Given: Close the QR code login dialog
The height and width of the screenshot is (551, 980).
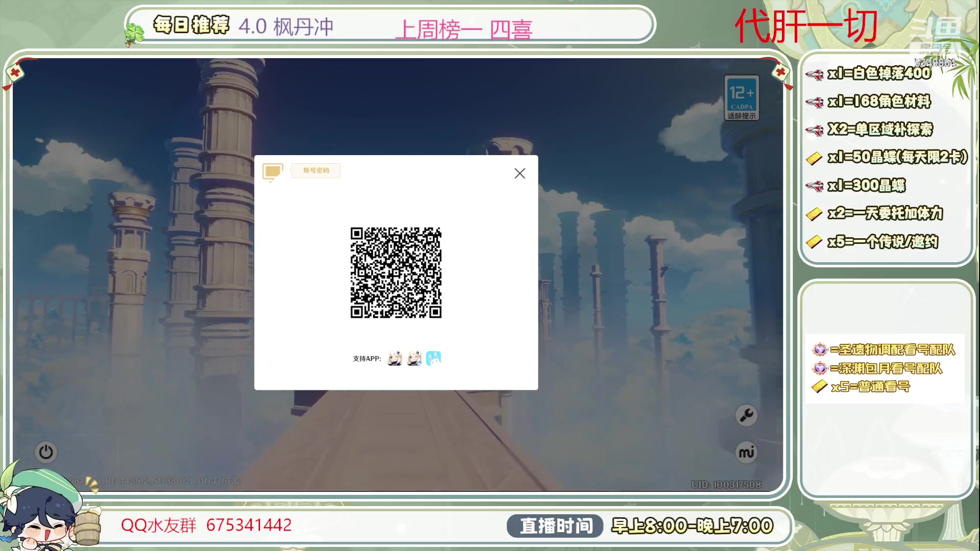Looking at the screenshot, I should [520, 173].
